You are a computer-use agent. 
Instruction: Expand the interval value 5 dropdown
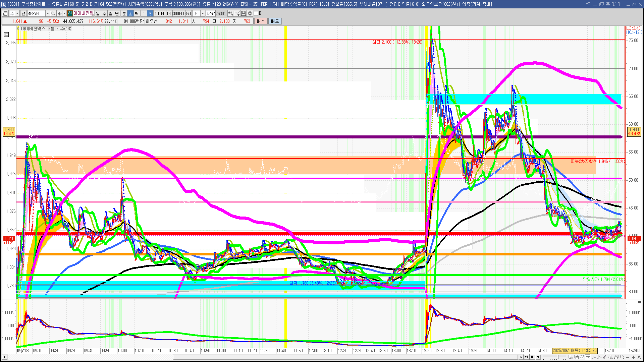(203, 13)
